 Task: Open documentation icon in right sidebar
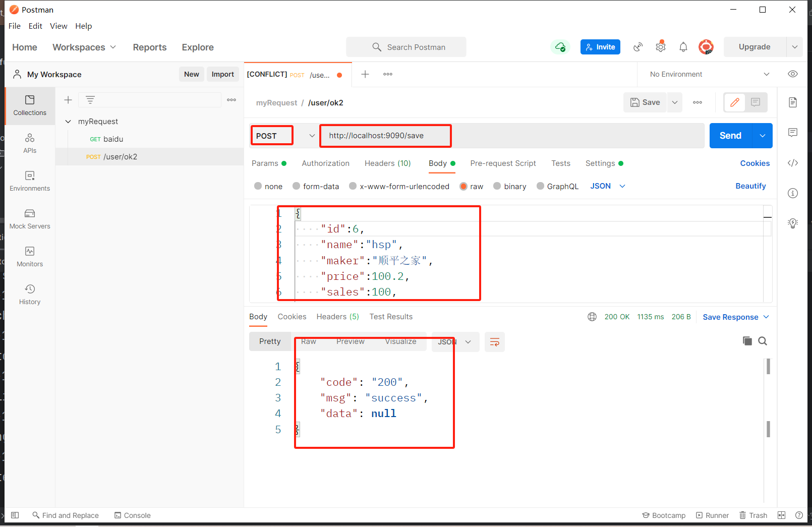click(793, 102)
